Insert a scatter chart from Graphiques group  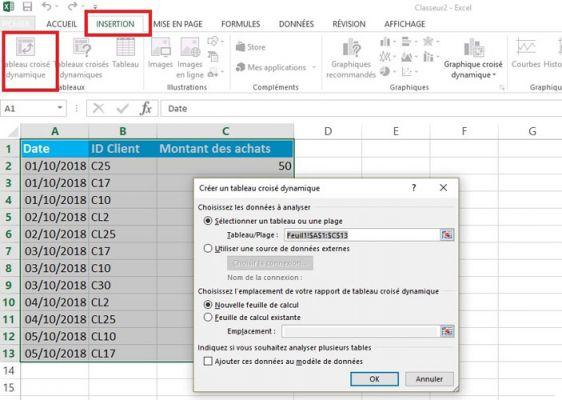407,71
